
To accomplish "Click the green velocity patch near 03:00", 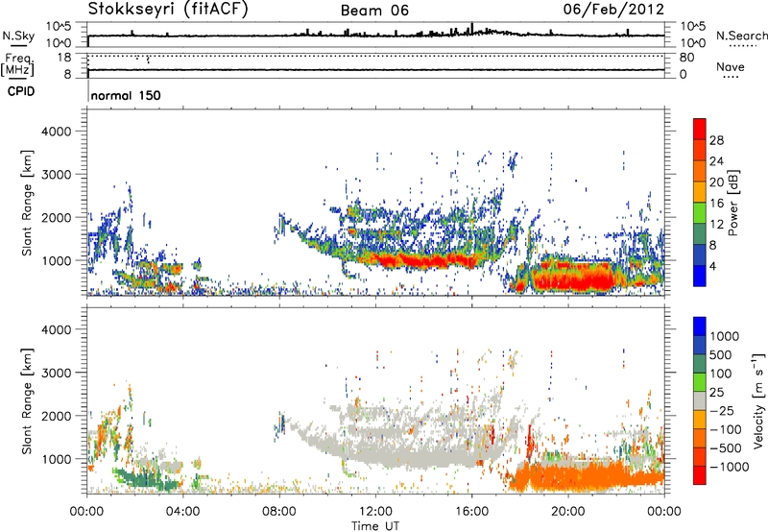I will 147,479.
